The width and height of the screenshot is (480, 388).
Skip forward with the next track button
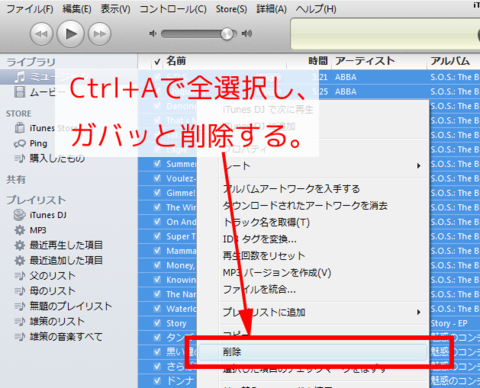[x=99, y=34]
